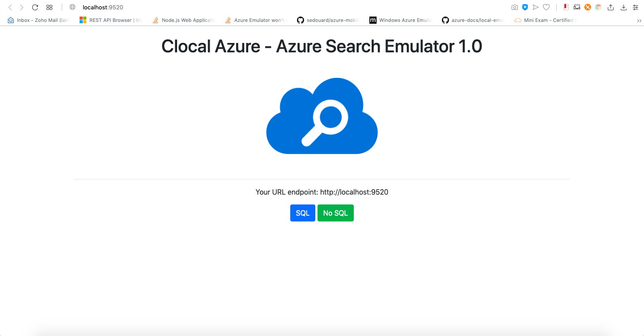Open the start page grid icon
This screenshot has width=644, height=336.
coord(50,7)
